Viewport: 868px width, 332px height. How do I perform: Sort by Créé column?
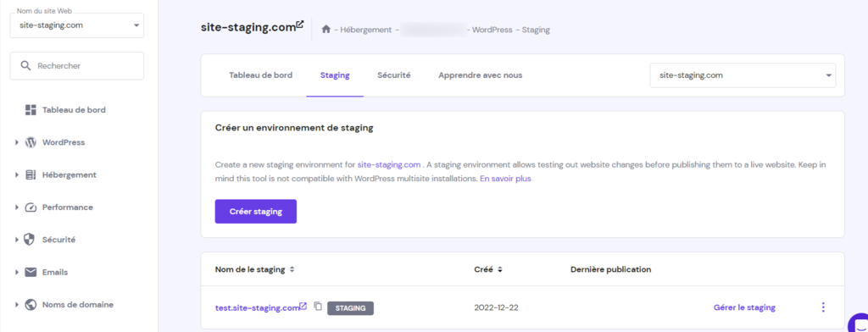499,269
